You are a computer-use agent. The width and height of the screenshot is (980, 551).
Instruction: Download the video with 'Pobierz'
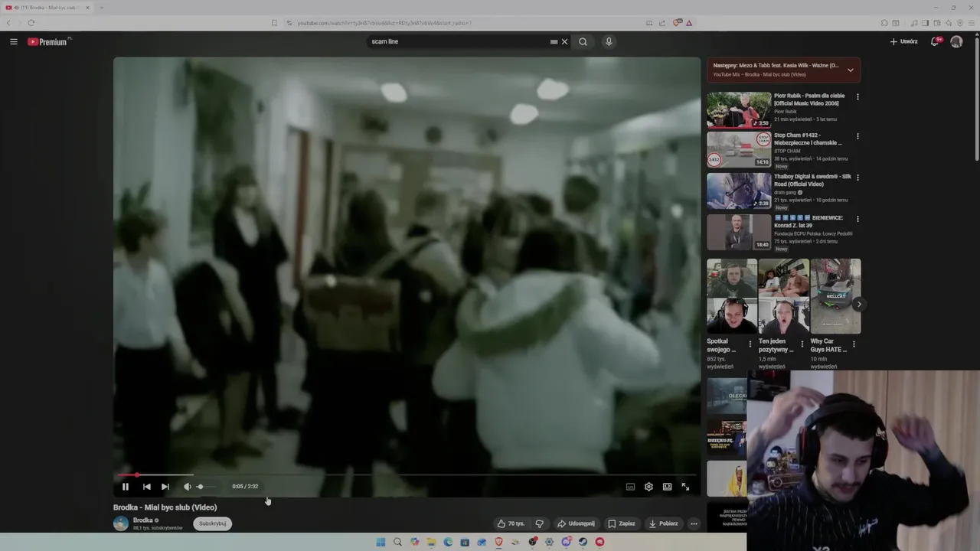click(663, 523)
